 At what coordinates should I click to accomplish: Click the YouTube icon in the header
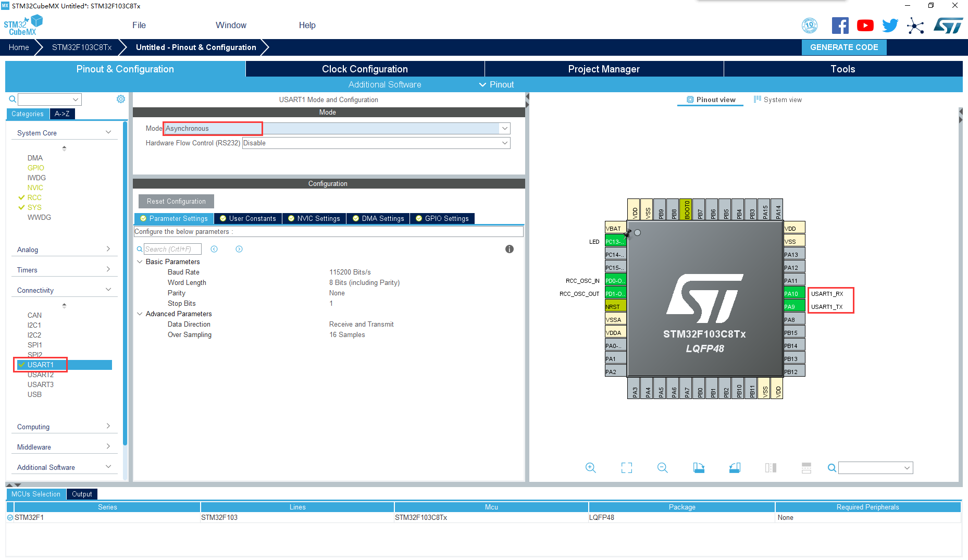click(x=865, y=24)
